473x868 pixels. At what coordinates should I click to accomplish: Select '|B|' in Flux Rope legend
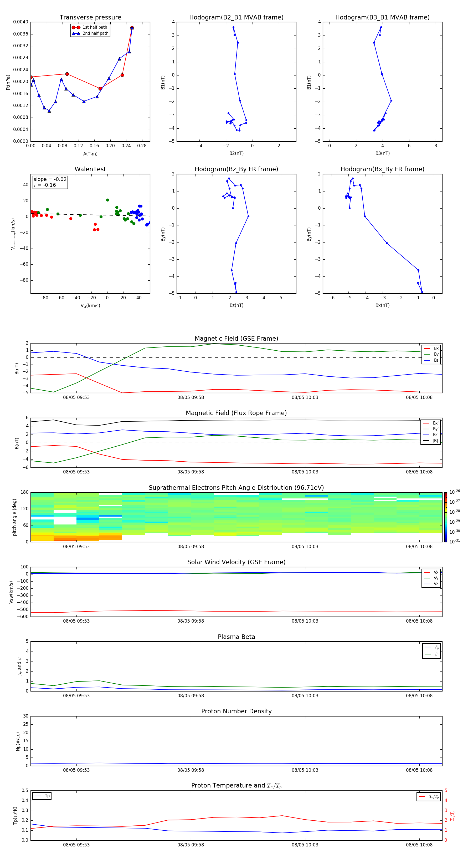coord(431,441)
